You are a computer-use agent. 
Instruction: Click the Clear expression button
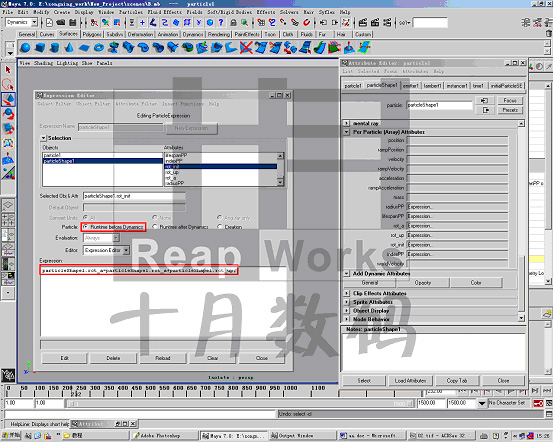point(212,358)
